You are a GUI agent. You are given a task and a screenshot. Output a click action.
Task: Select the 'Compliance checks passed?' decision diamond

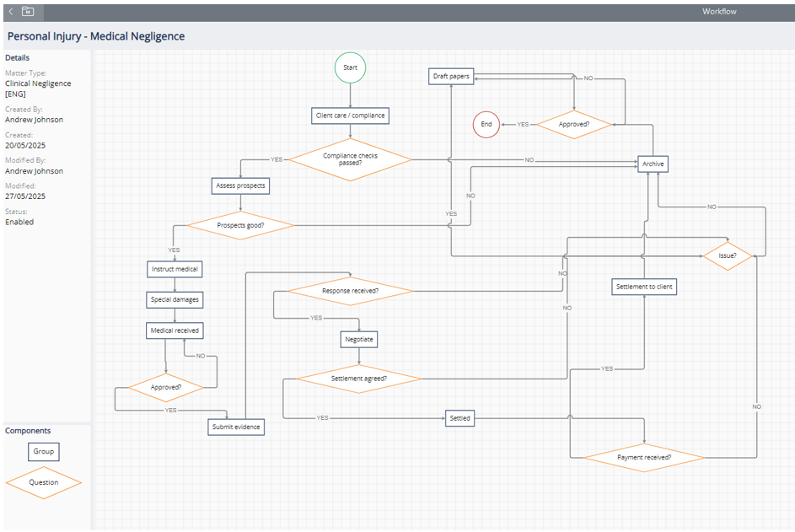(x=350, y=159)
